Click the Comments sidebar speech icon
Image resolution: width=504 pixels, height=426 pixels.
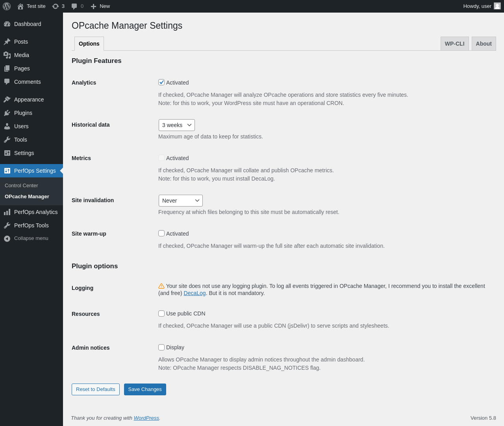(x=7, y=82)
